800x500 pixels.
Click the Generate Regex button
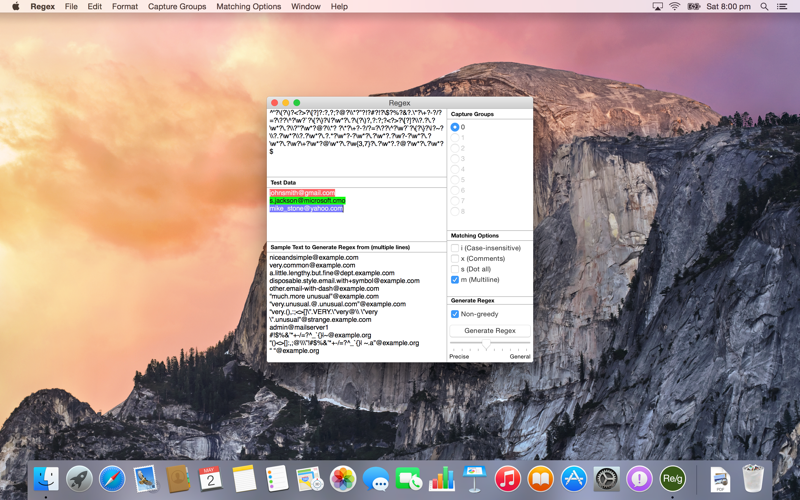490,331
